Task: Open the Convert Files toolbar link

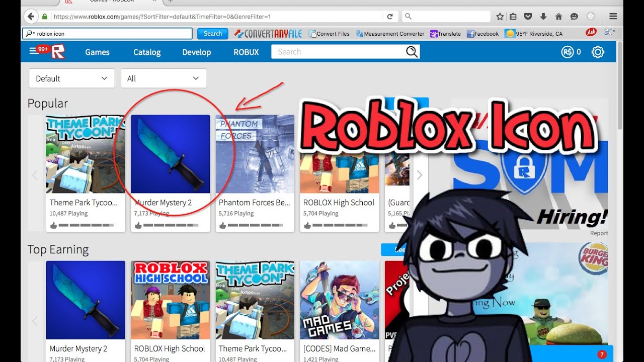Action: [x=329, y=34]
